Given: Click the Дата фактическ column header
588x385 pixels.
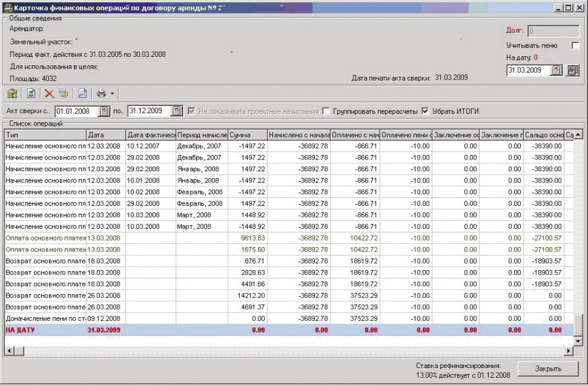Looking at the screenshot, I should point(151,135).
